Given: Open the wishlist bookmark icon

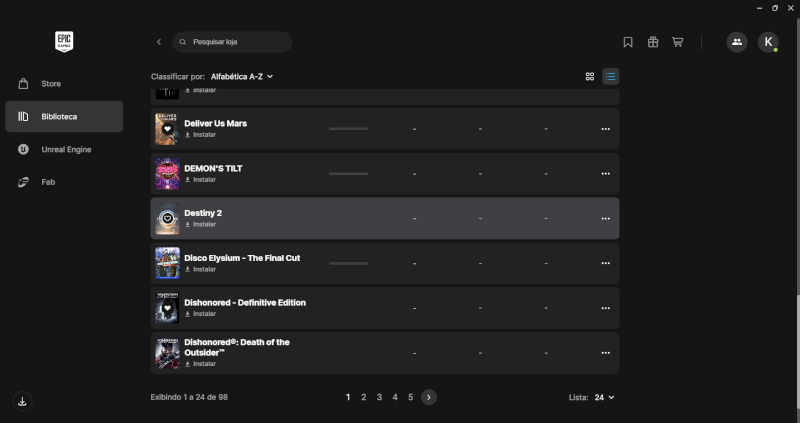Looking at the screenshot, I should pyautogui.click(x=628, y=42).
